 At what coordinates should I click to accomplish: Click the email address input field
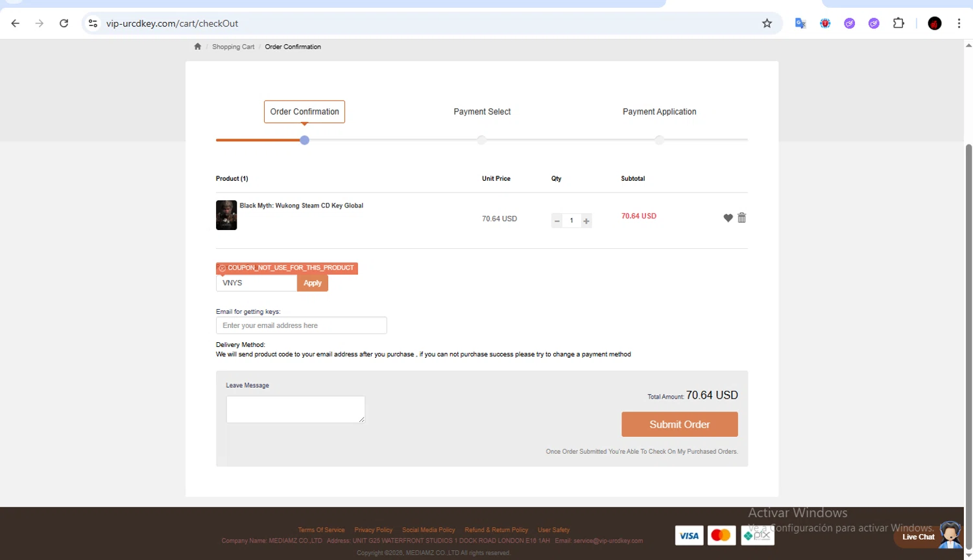302,325
